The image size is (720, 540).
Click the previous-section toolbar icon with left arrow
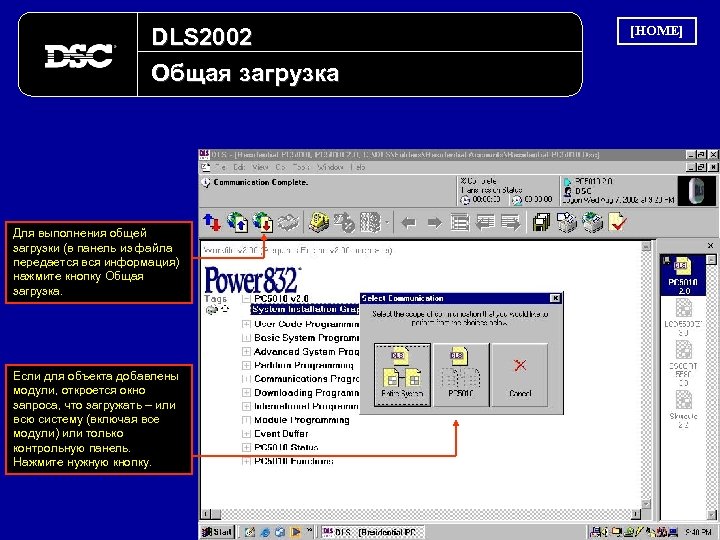[x=485, y=223]
